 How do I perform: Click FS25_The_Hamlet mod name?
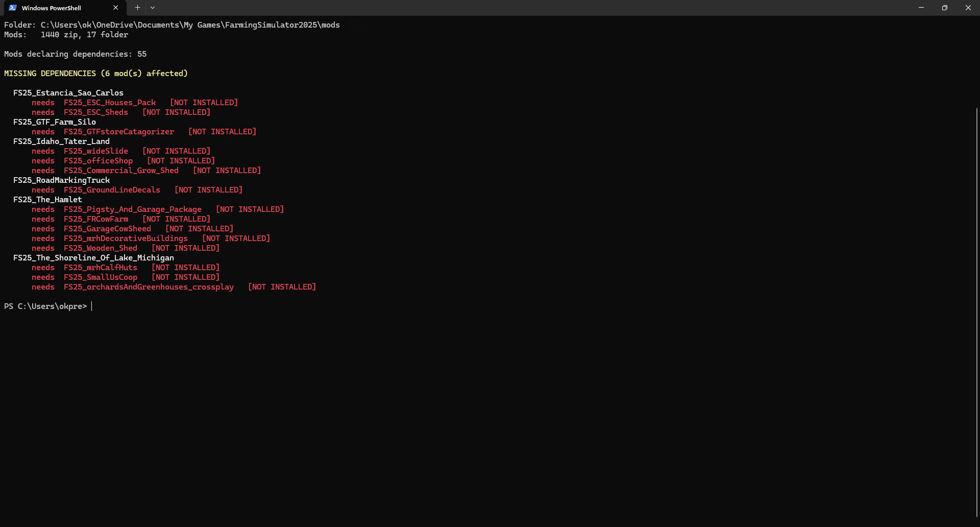[47, 200]
